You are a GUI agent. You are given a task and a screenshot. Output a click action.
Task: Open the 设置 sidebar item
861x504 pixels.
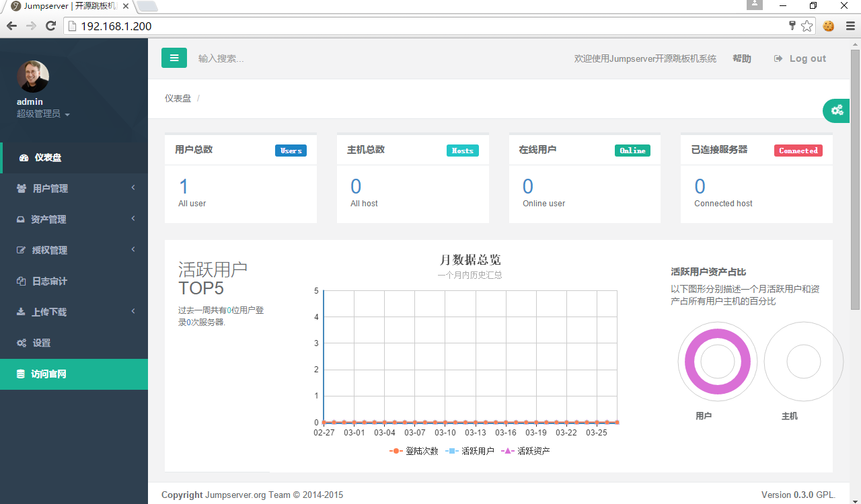74,343
